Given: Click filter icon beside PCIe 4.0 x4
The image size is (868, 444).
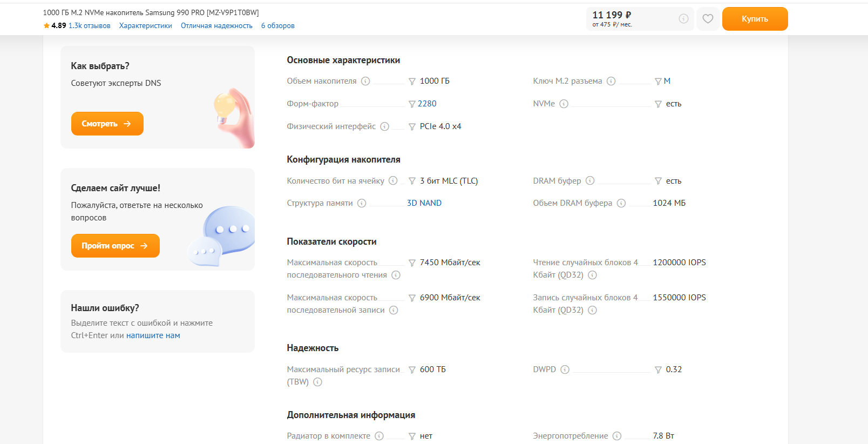Looking at the screenshot, I should pyautogui.click(x=412, y=127).
